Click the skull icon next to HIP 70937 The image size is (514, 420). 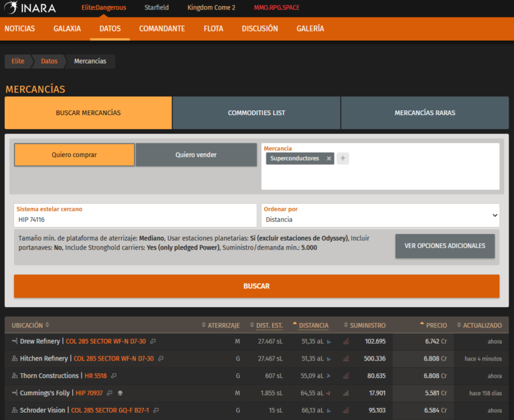click(120, 393)
